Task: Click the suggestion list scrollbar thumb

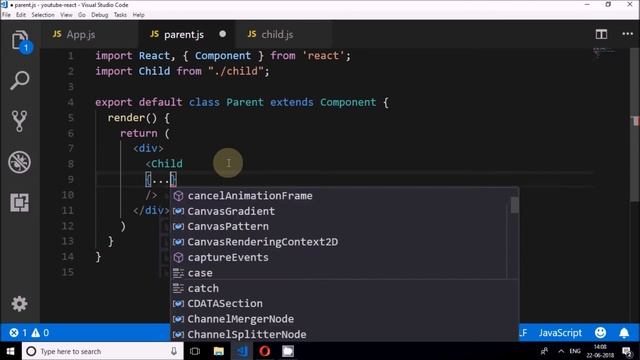Action: coord(514,204)
